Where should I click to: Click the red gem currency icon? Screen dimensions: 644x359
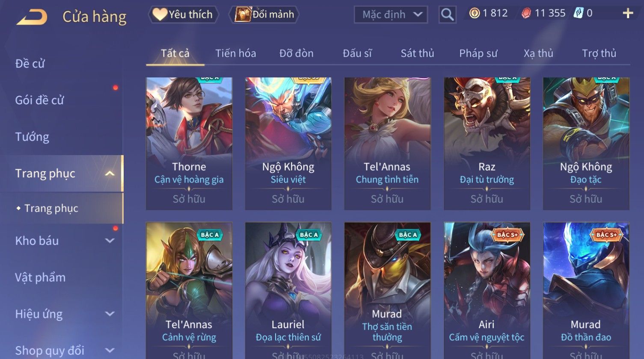526,13
